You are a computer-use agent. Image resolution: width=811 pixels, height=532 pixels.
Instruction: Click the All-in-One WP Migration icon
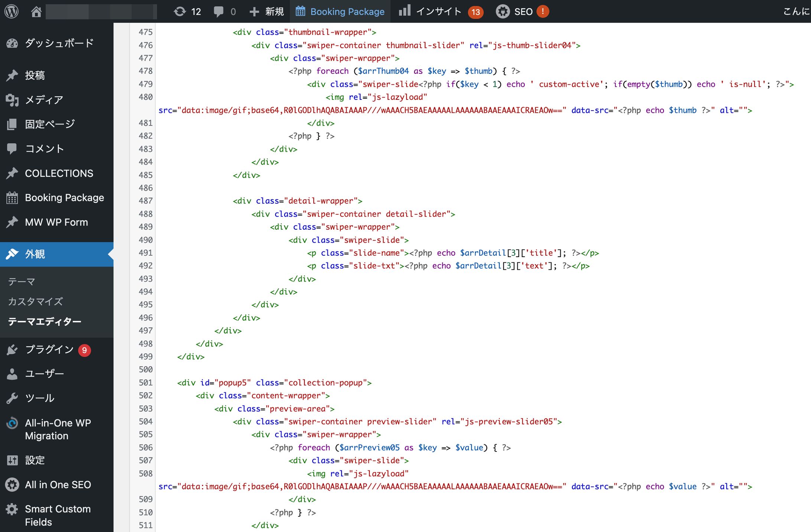[x=12, y=423]
